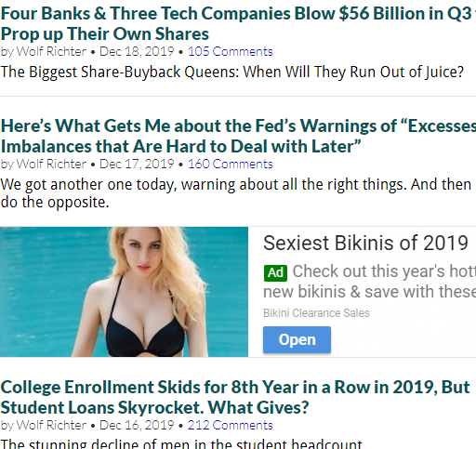Click the Dec 18, 2019 byline
476x449 pixels.
137,51
